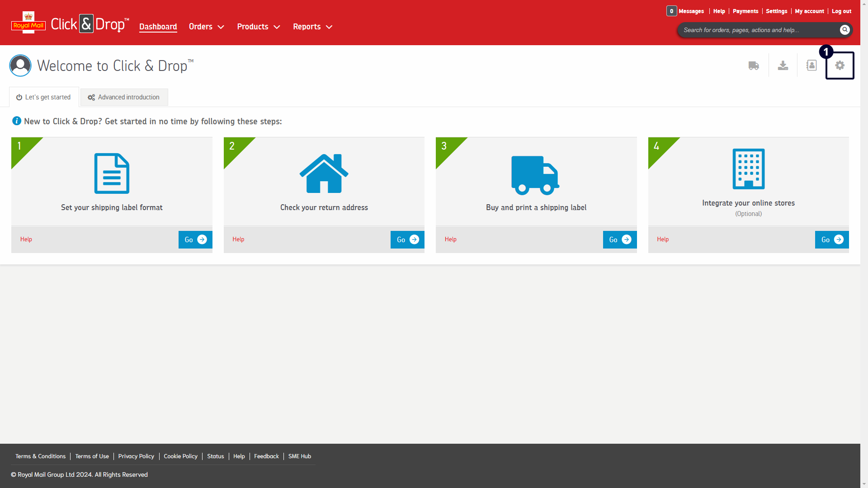Expand the Products menu
868x488 pixels.
259,27
